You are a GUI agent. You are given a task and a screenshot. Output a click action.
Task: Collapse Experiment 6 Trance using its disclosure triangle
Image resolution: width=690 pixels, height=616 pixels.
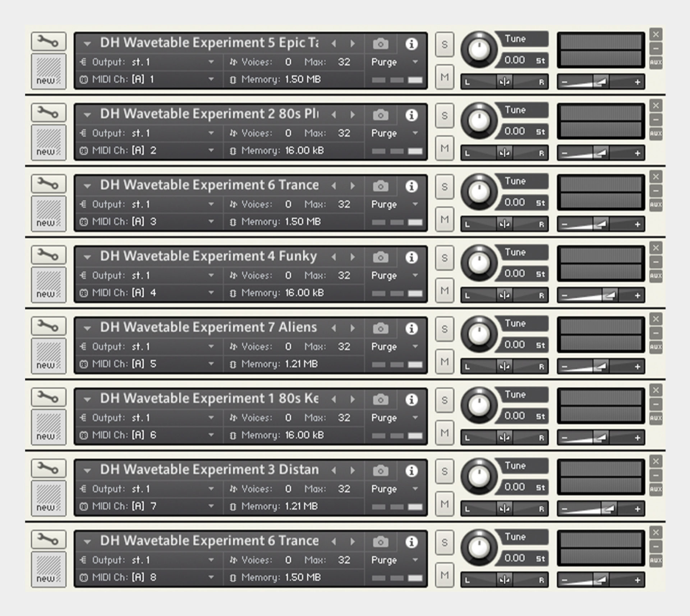click(x=87, y=185)
